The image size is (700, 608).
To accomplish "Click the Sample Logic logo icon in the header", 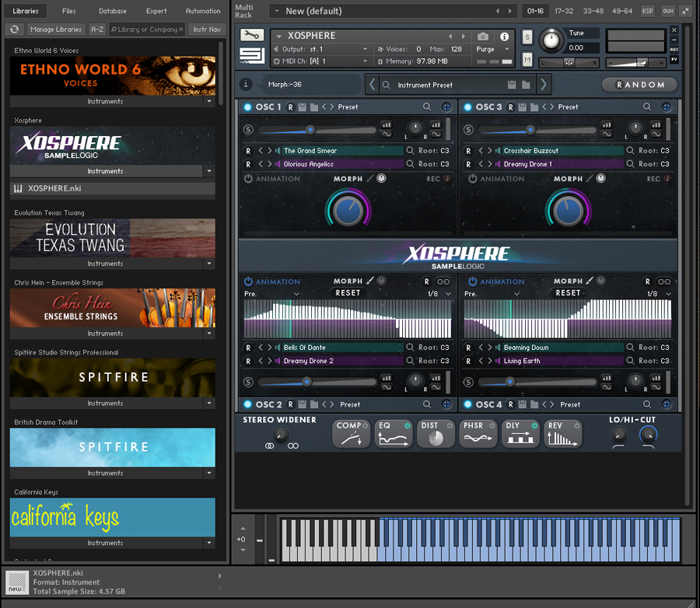I will [251, 55].
